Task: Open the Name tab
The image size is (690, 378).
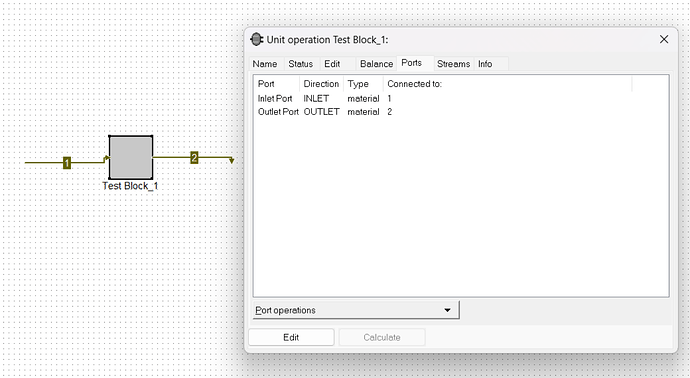Action: 265,64
